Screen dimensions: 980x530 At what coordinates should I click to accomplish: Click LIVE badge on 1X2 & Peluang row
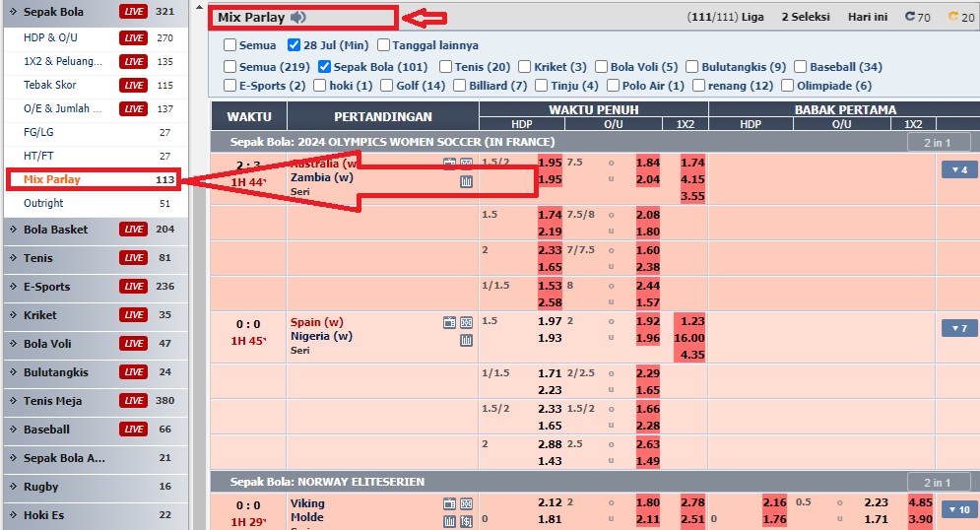click(134, 61)
